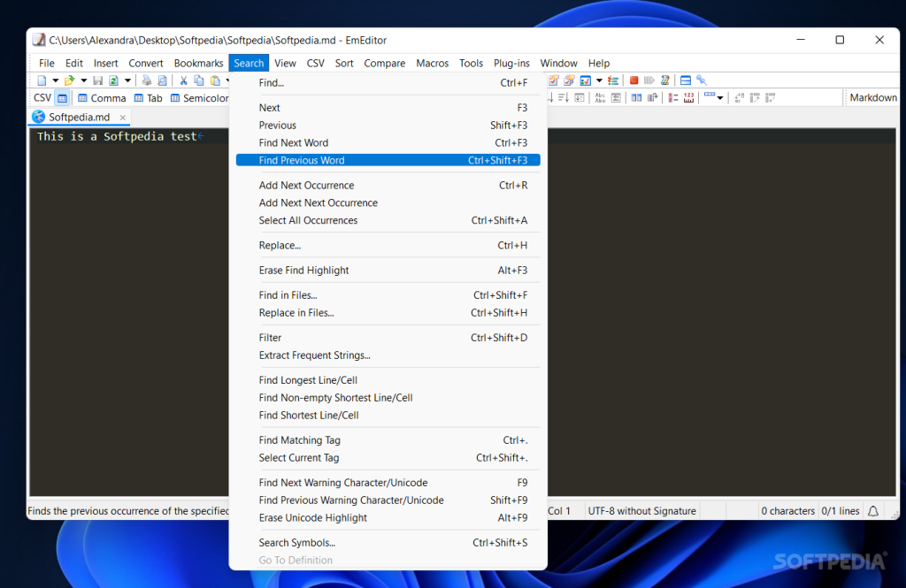Close the Softpedia.md tab
Viewport: 906px width, 588px height.
tap(122, 118)
